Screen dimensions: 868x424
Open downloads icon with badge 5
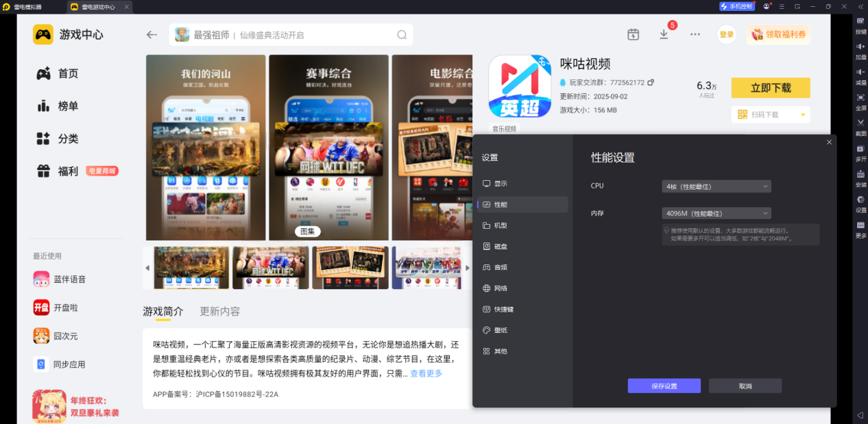point(664,34)
